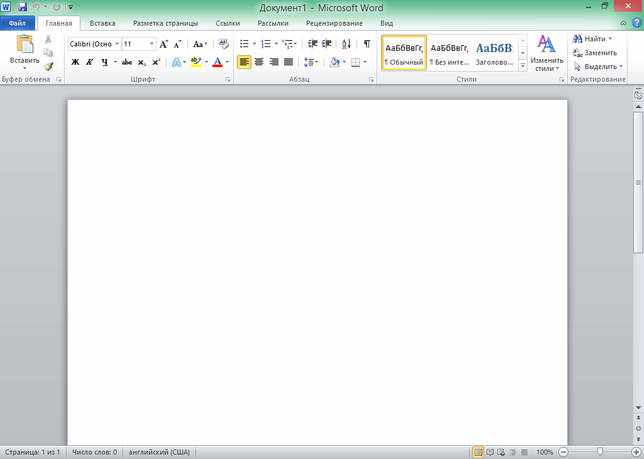Toggle Bold (Ж) formatting

(x=75, y=62)
